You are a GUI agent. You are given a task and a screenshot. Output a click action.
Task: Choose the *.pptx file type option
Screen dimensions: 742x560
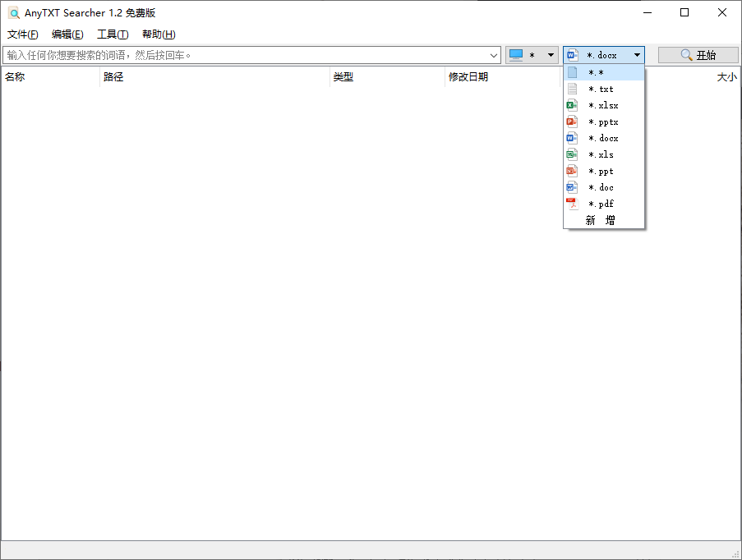[x=604, y=122]
